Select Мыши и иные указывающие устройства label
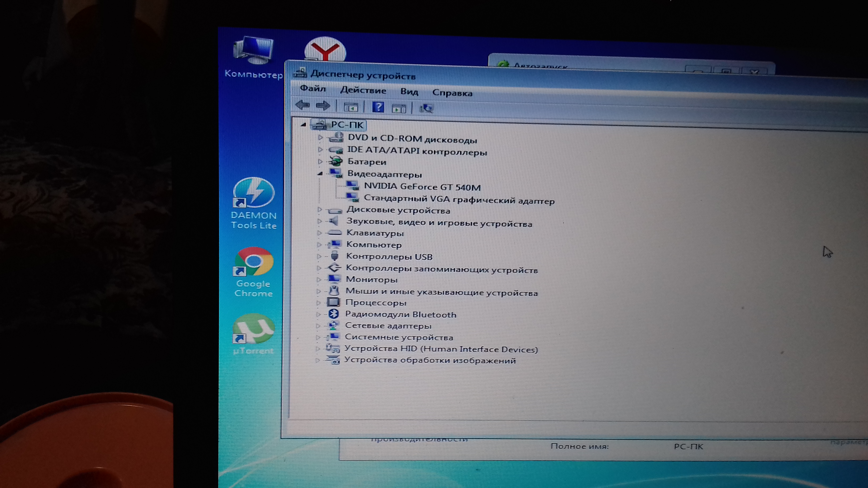Viewport: 868px width, 488px height. [x=441, y=292]
